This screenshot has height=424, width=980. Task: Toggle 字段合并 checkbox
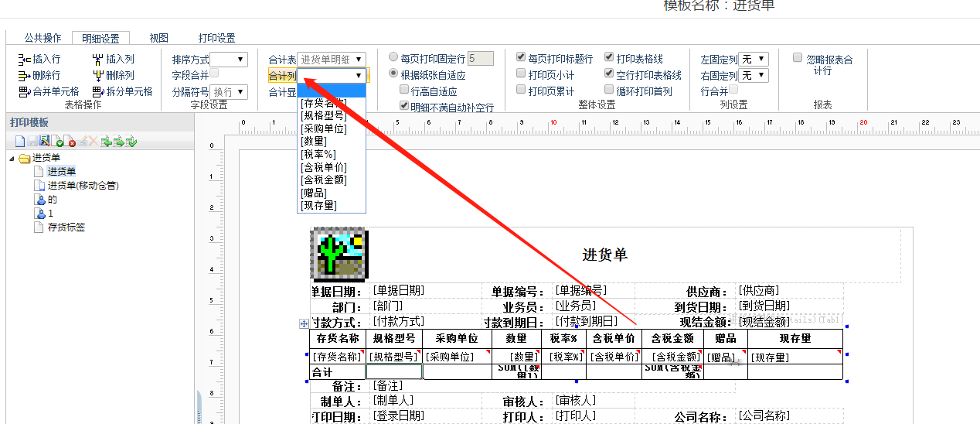pyautogui.click(x=214, y=73)
